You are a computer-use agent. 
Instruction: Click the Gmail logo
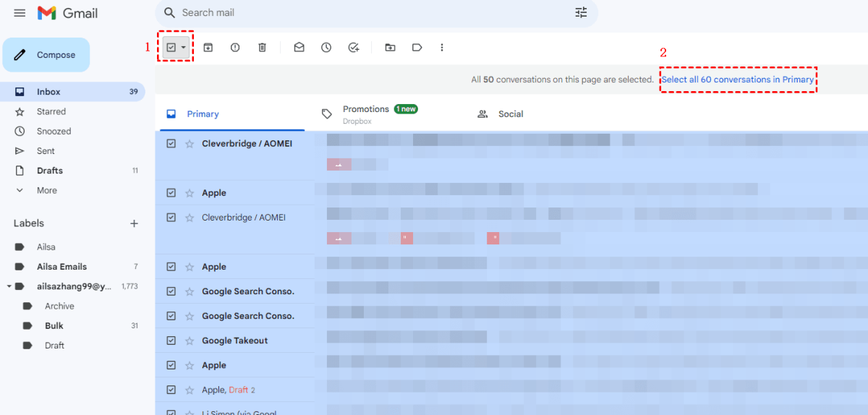coord(67,13)
